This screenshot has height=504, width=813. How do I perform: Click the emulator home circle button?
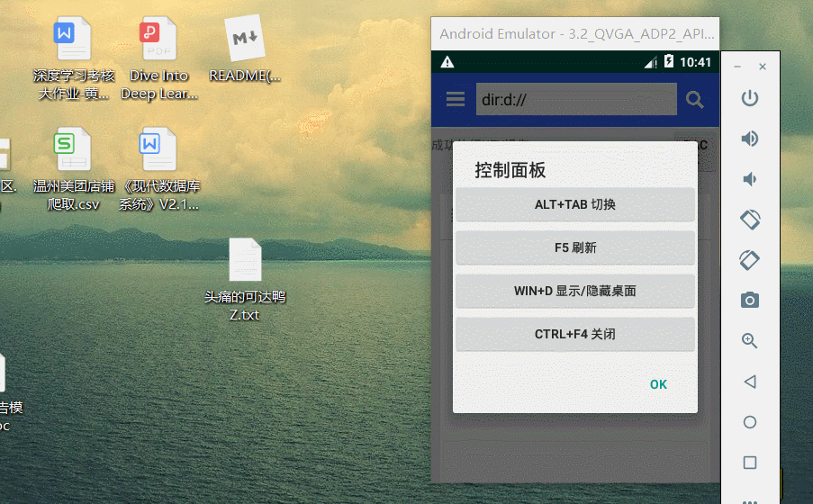(750, 422)
